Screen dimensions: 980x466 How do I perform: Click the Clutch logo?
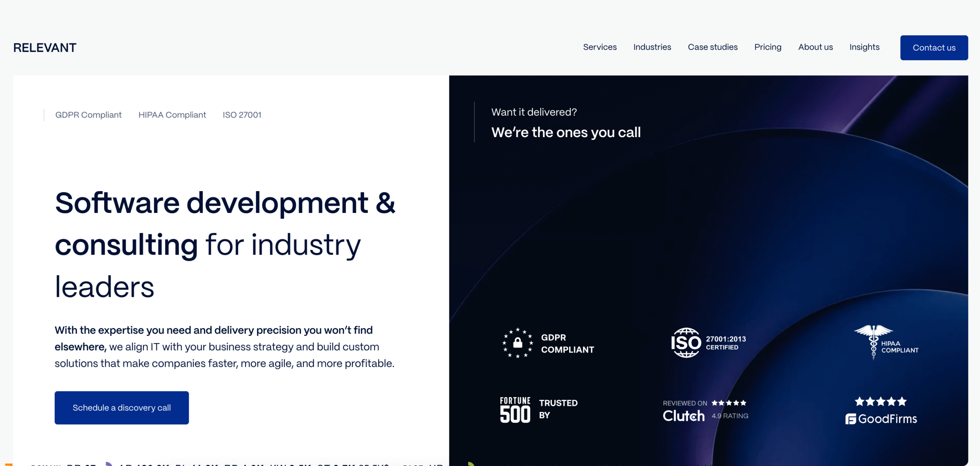click(x=684, y=416)
